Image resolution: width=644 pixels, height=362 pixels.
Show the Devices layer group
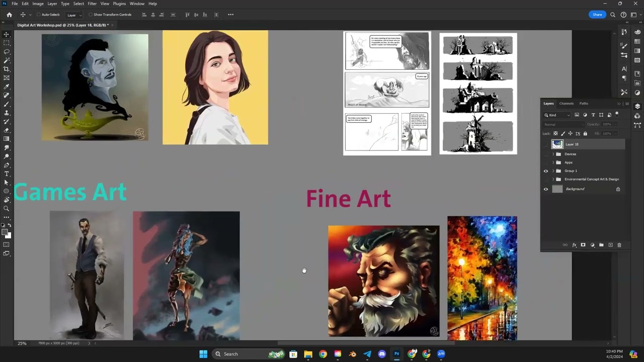[x=546, y=154]
